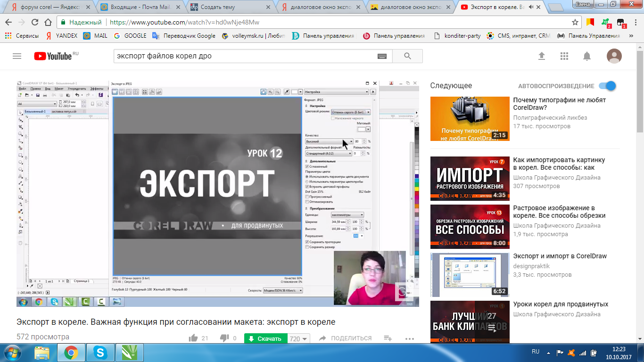
Task: Toggle the Автовоспроизведение autoplay switch
Action: point(607,86)
